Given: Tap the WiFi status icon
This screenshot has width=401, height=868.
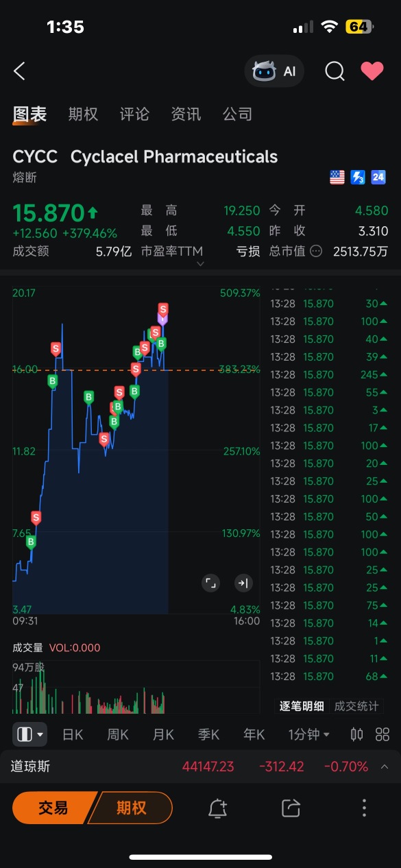Looking at the screenshot, I should (x=330, y=27).
